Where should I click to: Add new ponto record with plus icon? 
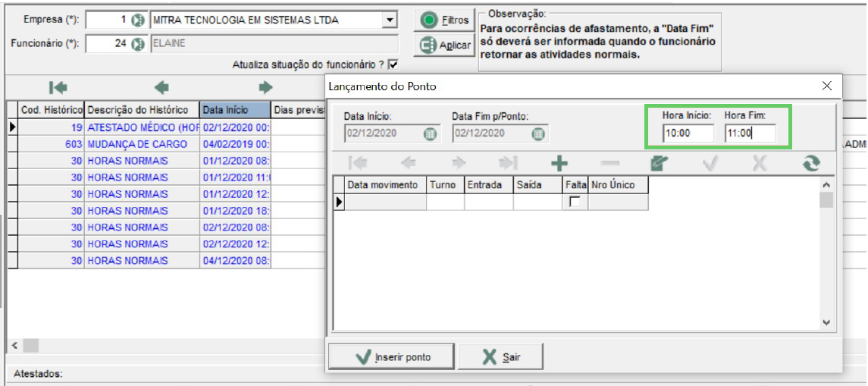[559, 163]
